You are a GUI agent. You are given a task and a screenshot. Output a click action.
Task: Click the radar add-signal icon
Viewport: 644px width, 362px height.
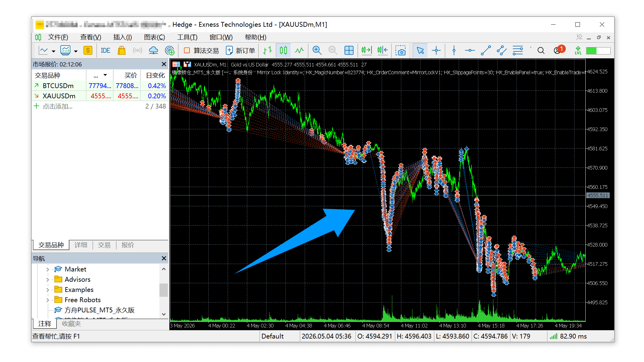click(170, 51)
